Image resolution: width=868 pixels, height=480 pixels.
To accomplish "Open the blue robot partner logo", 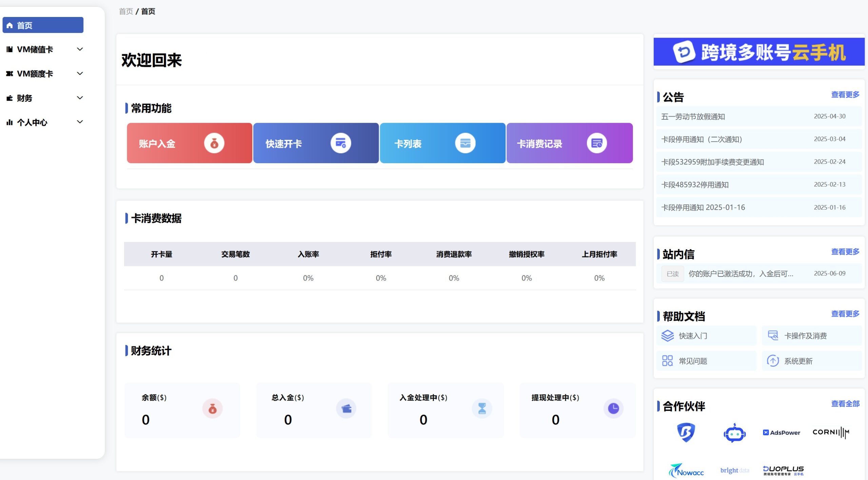I will [734, 433].
